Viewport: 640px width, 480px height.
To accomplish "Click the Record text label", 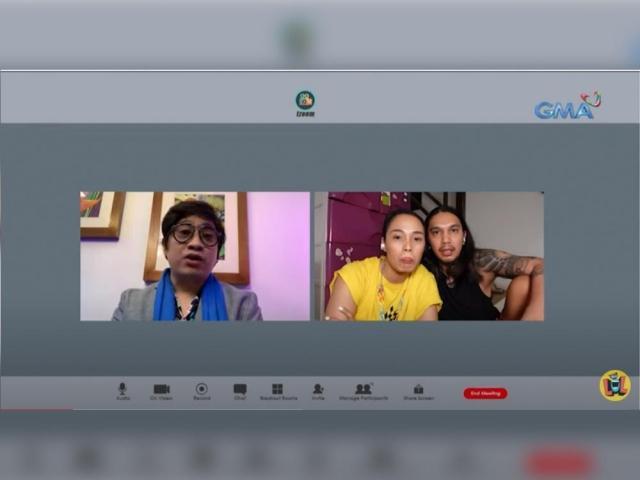I will 201,398.
